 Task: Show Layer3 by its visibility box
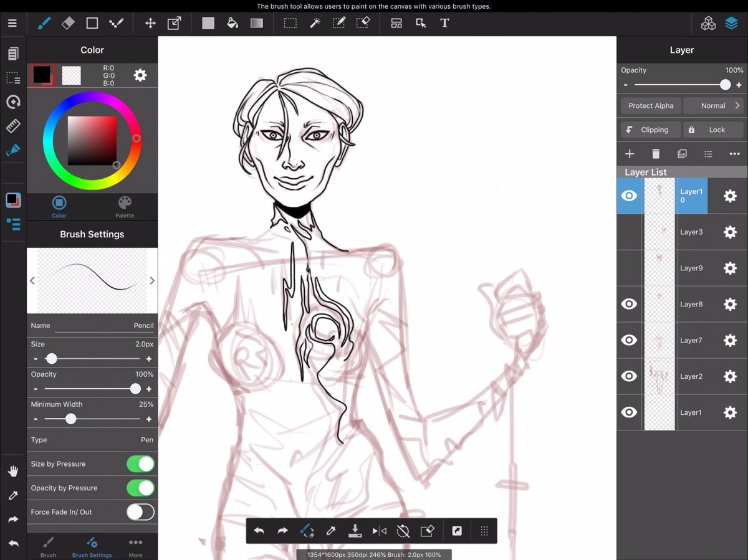(x=630, y=232)
